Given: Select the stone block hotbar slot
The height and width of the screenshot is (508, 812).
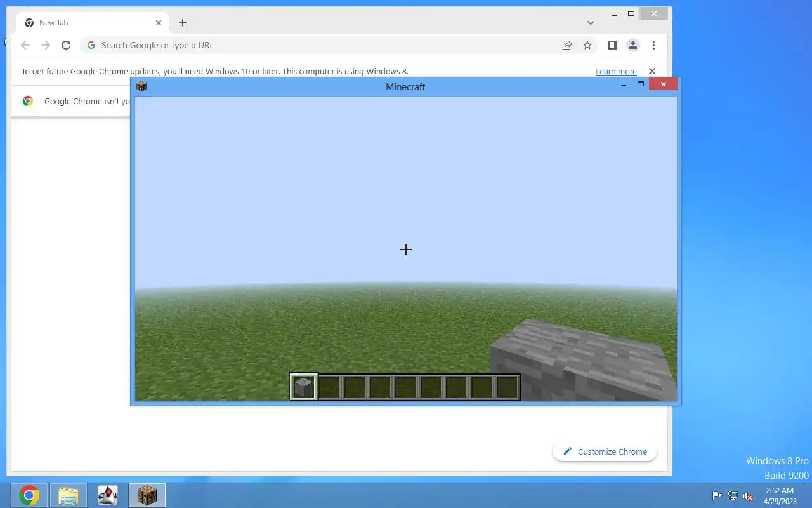Looking at the screenshot, I should [304, 387].
